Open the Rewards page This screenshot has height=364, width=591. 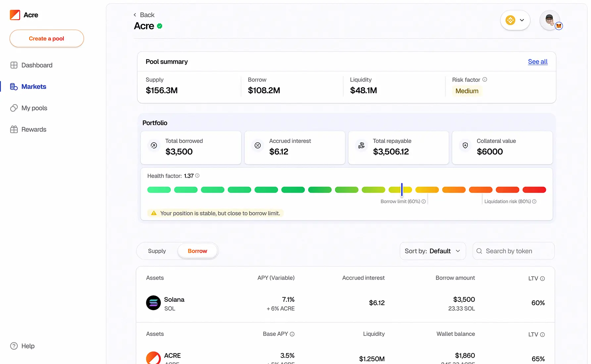click(x=34, y=129)
